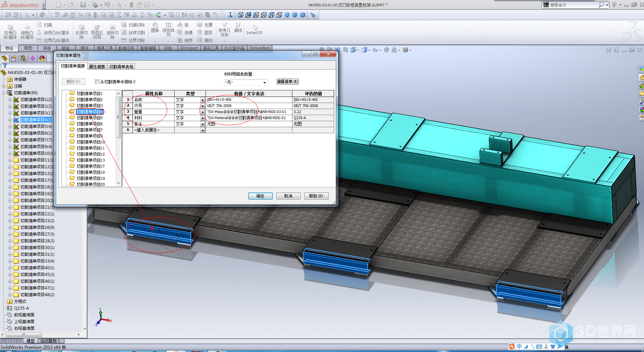The width and height of the screenshot is (644, 352).
Task: Click the Section View icon in heads-up toolbar
Action: click(346, 50)
